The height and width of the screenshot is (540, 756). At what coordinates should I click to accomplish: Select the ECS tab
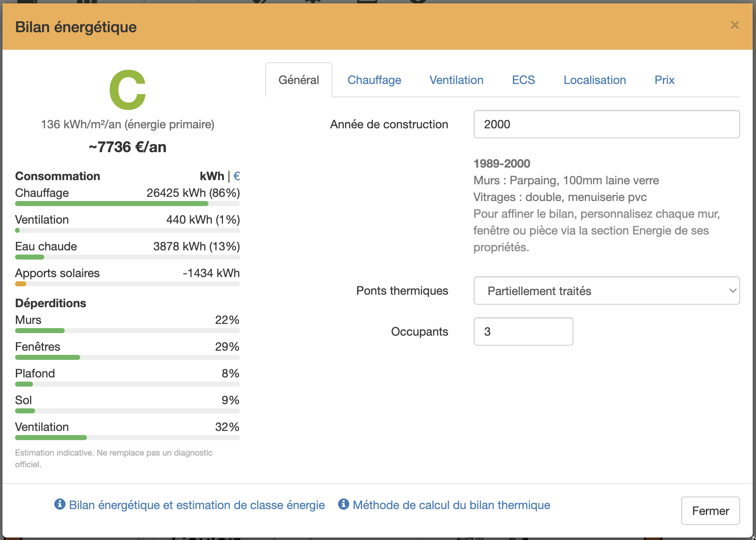[x=523, y=80]
